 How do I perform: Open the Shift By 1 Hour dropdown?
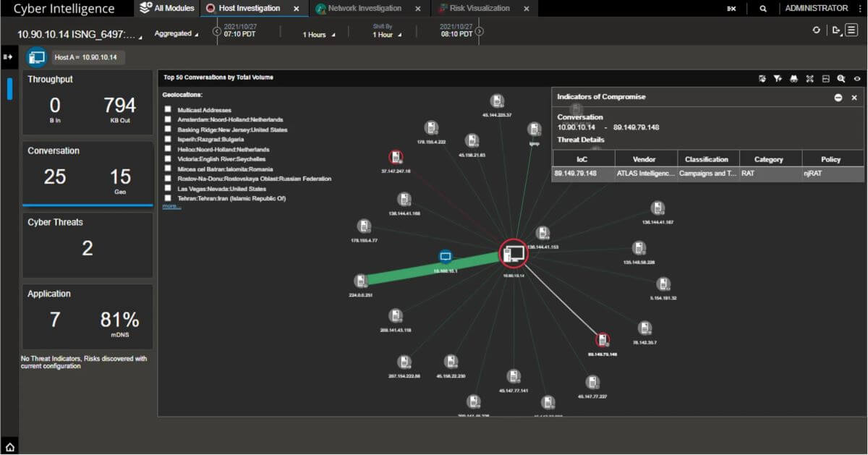383,35
